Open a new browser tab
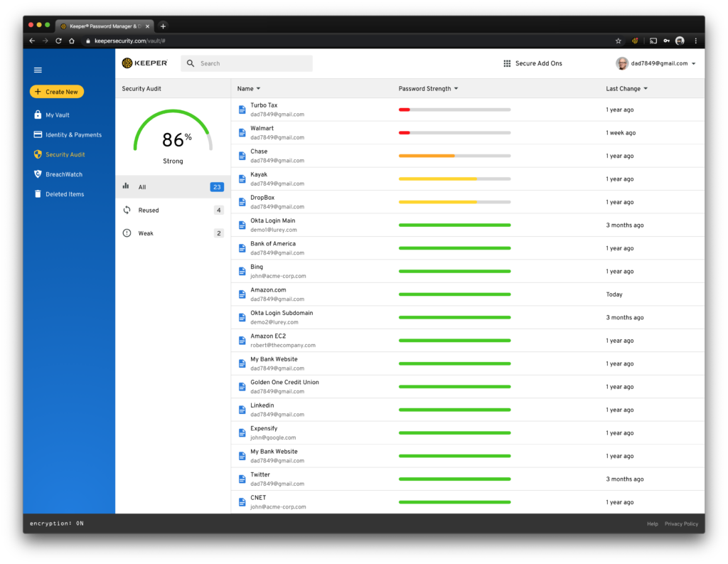This screenshot has height=564, width=728. pos(163,26)
